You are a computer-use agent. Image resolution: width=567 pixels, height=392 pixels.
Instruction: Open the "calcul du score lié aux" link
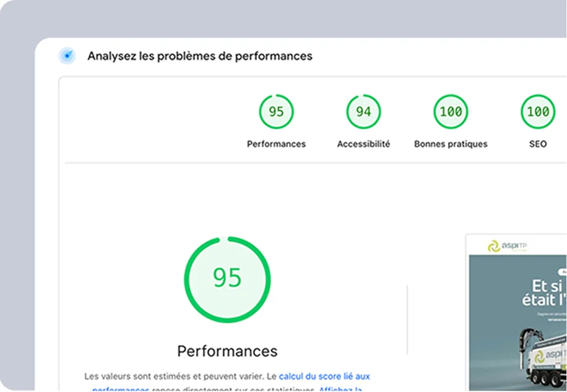(x=324, y=376)
